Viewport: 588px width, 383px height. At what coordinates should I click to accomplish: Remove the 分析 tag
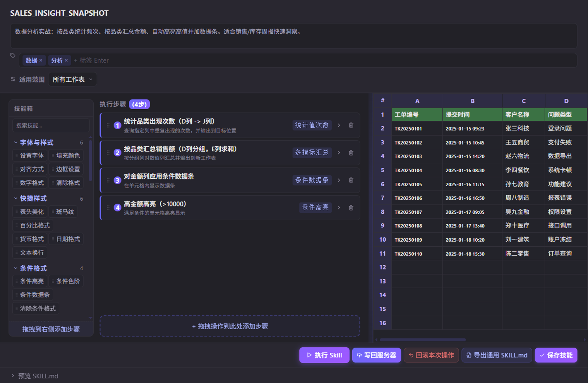(x=66, y=60)
